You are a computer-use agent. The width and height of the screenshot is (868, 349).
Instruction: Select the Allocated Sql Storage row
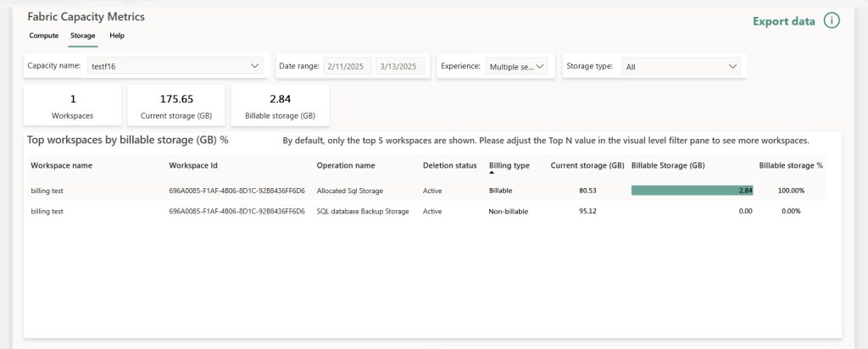(350, 191)
